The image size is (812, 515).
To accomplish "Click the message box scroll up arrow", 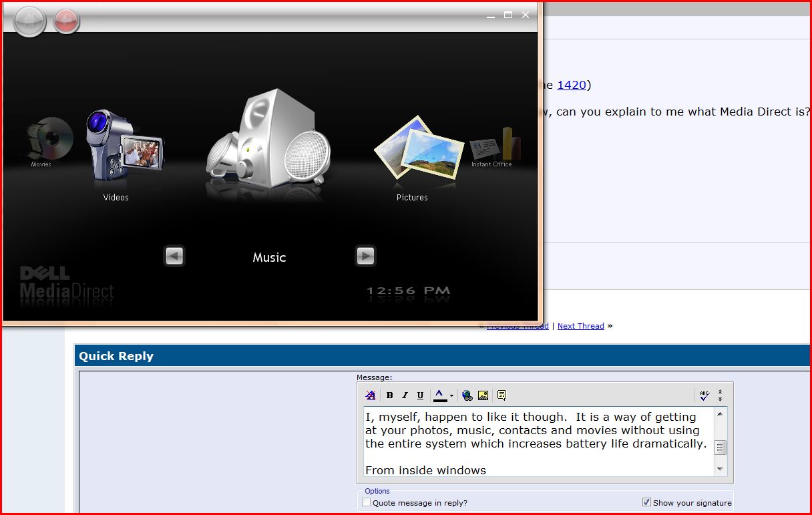I will click(720, 414).
